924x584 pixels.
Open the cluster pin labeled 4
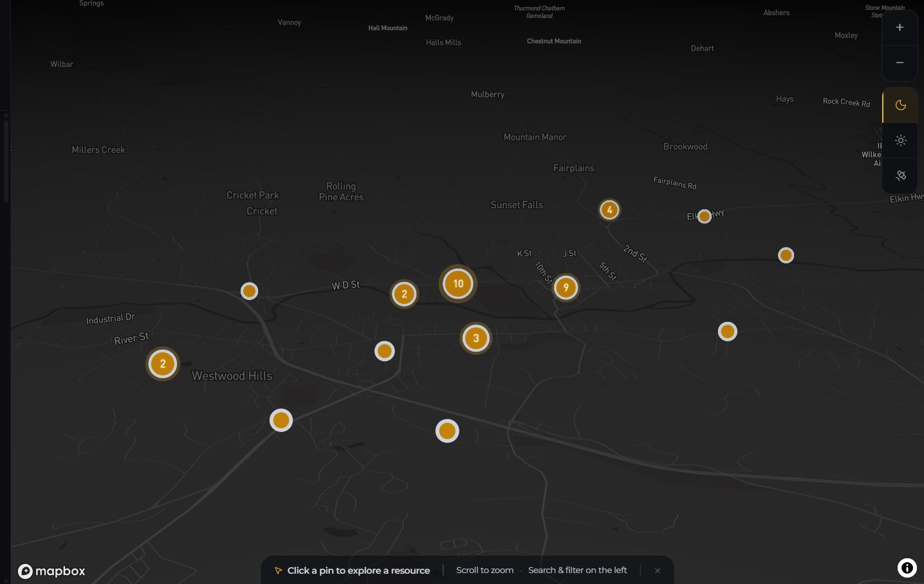(x=609, y=210)
